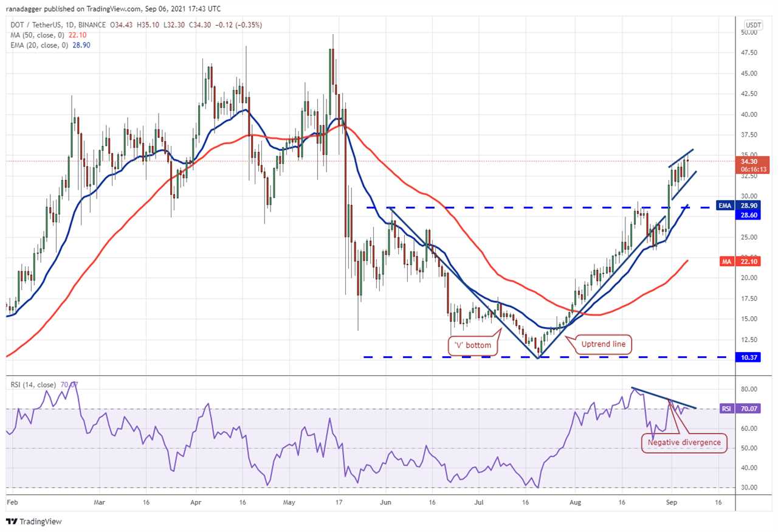This screenshot has width=778, height=532.
Task: Click the May label on time axis
Action: click(289, 503)
